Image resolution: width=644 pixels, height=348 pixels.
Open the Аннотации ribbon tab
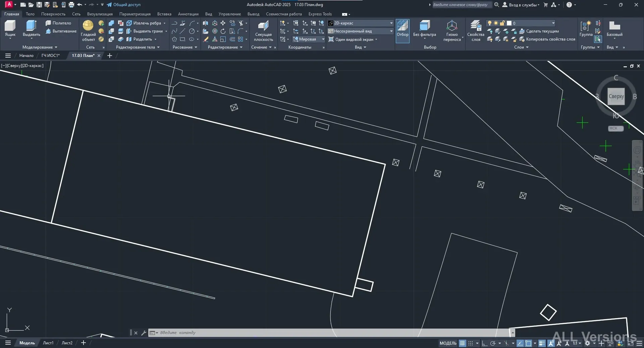pos(188,14)
